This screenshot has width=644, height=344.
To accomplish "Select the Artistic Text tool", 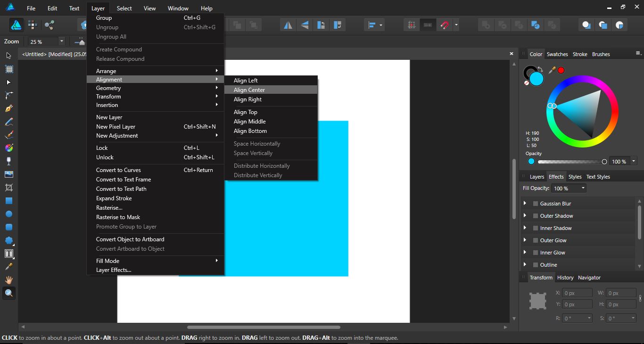I will (9, 253).
